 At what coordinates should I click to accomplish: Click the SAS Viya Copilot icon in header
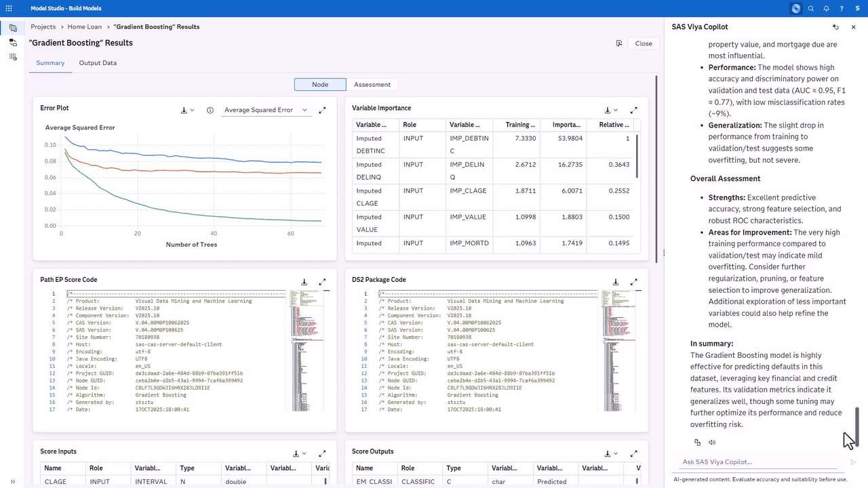click(x=796, y=9)
